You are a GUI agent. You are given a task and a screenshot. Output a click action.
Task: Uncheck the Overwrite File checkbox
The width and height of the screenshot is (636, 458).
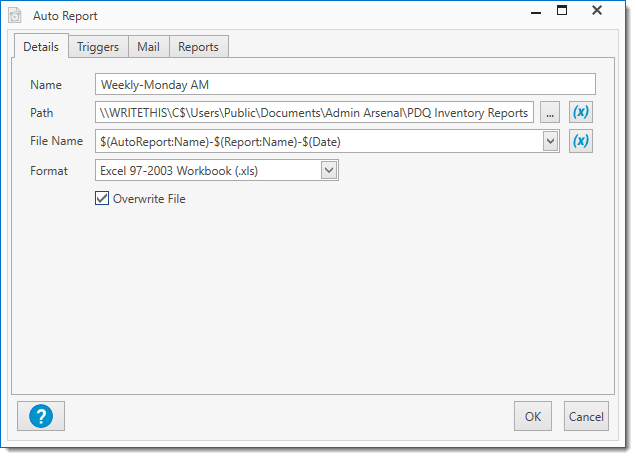pyautogui.click(x=102, y=199)
